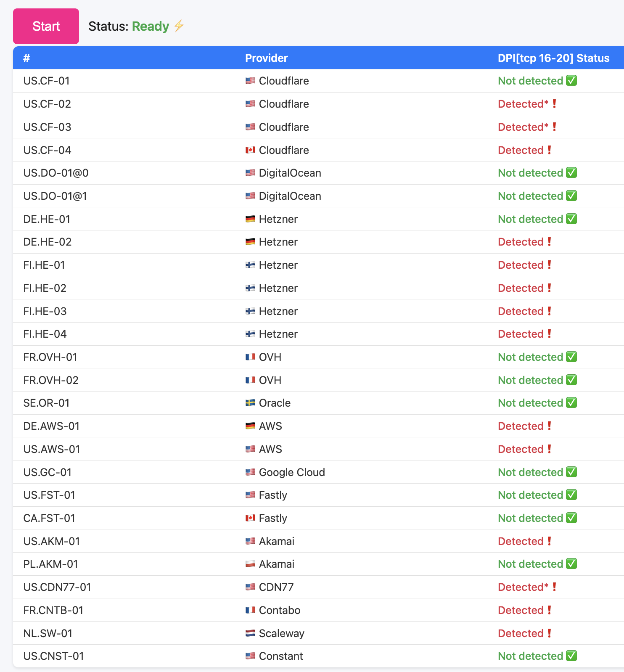
Task: Click the France flag beside Contabo
Action: pyautogui.click(x=250, y=610)
